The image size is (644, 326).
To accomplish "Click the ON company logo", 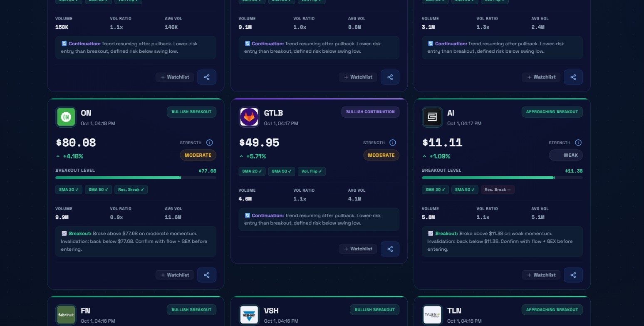I will coord(66,117).
